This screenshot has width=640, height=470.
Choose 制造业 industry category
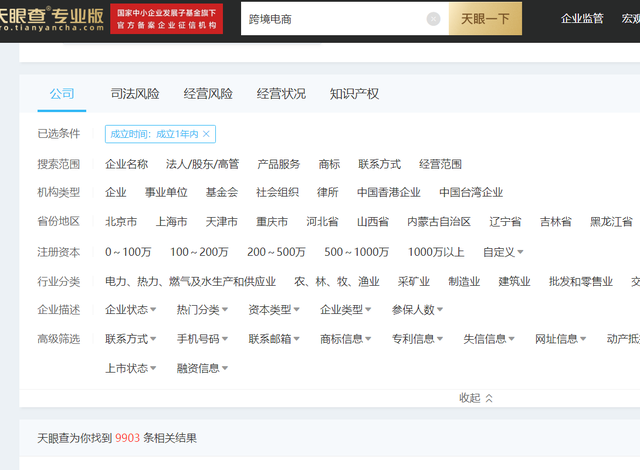pos(464,282)
